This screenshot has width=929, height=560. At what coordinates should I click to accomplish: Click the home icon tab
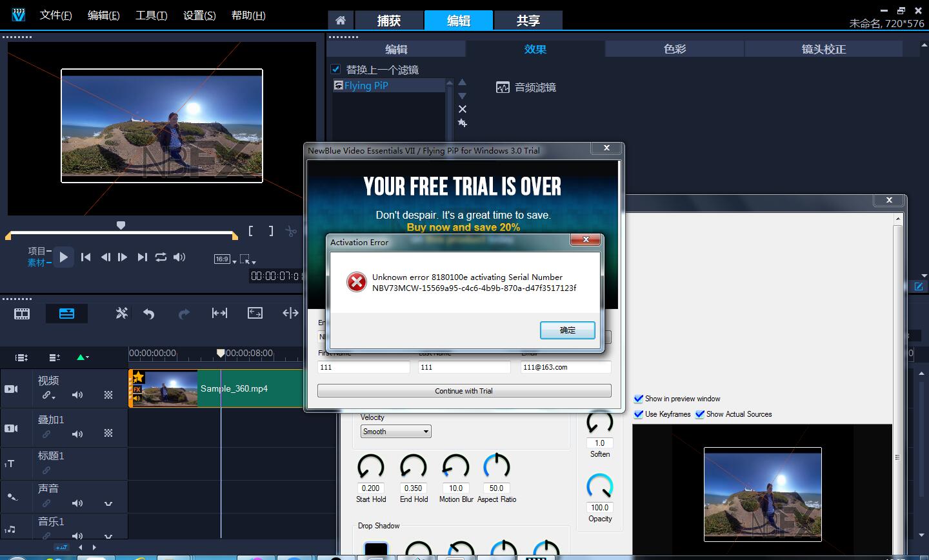341,20
